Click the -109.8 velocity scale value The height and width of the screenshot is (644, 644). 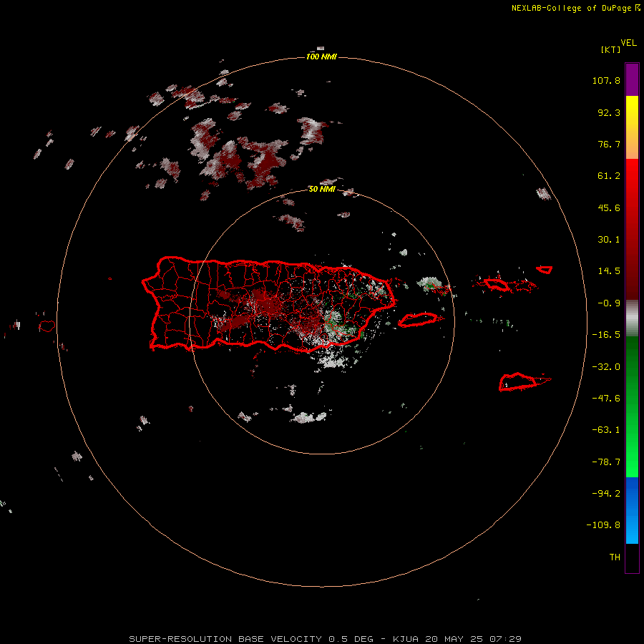603,525
